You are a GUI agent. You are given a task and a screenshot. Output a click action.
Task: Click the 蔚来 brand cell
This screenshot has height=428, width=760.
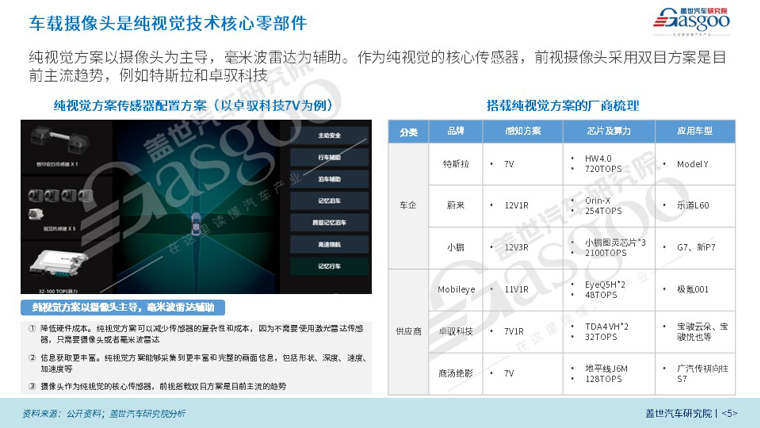(456, 206)
